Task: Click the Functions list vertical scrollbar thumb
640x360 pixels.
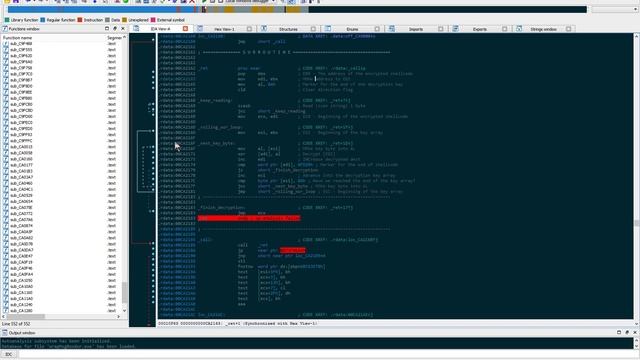Action: coord(124,292)
